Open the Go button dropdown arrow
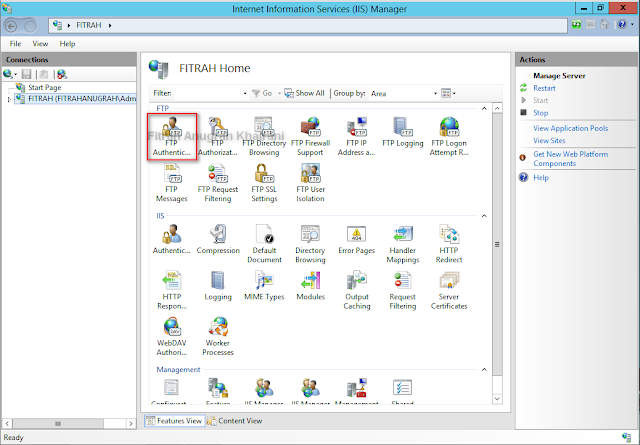The height and width of the screenshot is (445, 640). [x=279, y=93]
